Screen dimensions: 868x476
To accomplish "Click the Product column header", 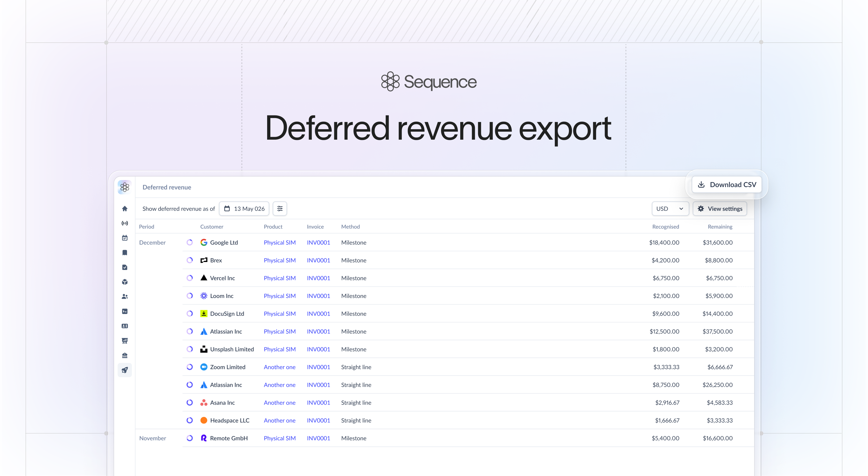I will pyautogui.click(x=273, y=227).
